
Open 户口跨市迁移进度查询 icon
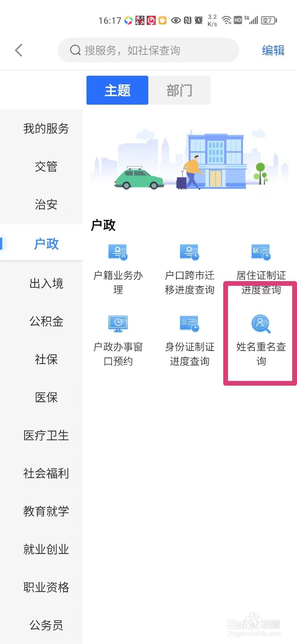189,252
